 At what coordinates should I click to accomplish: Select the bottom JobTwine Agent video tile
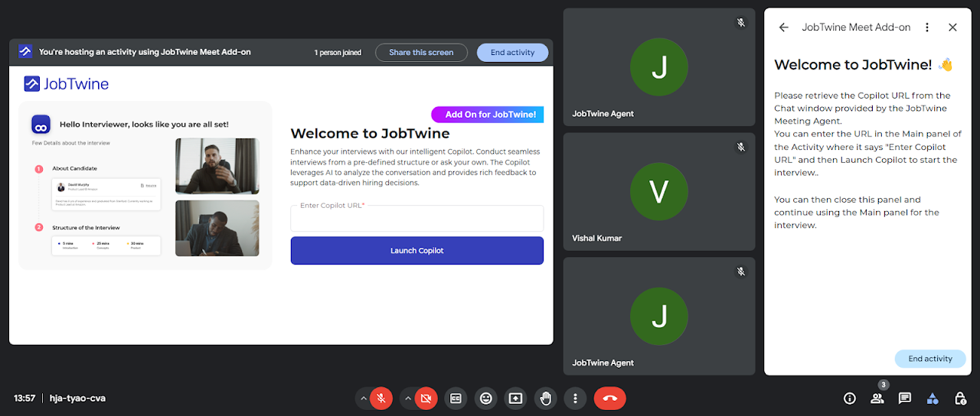(x=659, y=316)
